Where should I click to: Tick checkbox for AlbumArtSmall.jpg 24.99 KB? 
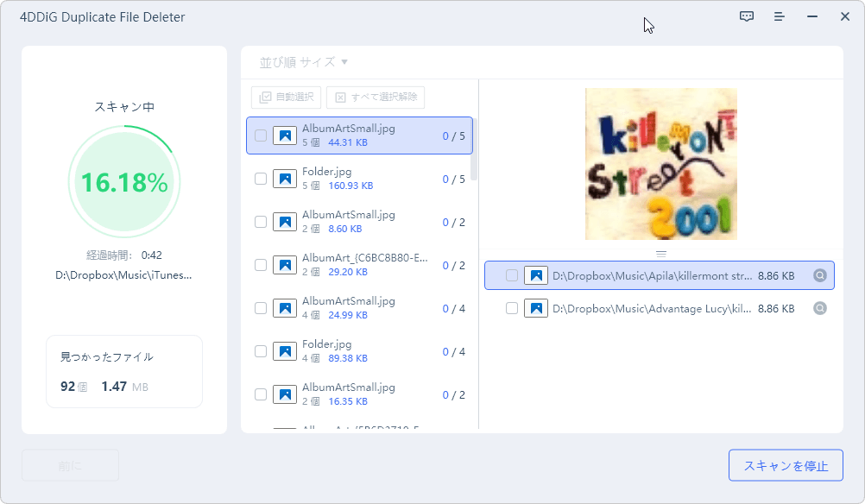tap(261, 308)
